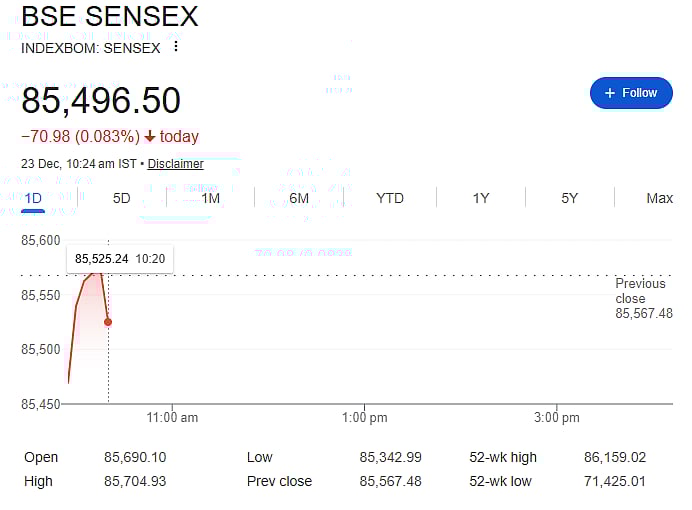Select the 6M time range tab
The image size is (692, 510).
pyautogui.click(x=299, y=198)
